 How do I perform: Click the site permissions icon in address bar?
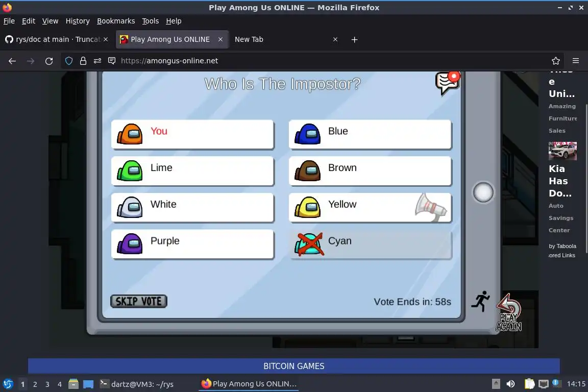(x=97, y=61)
